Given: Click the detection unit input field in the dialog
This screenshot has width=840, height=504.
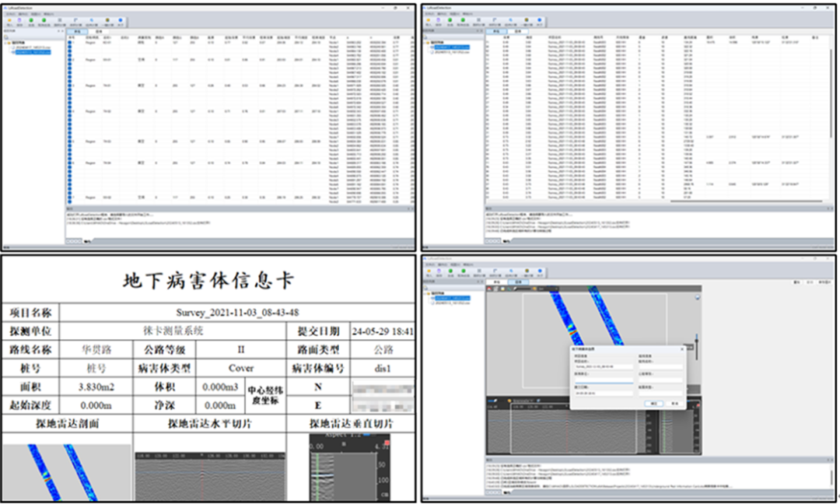Looking at the screenshot, I should (x=604, y=380).
